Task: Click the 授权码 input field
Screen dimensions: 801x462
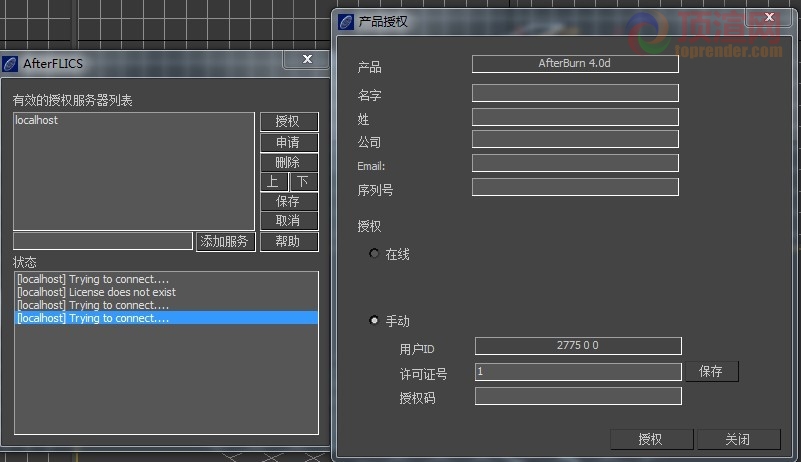Action: point(578,396)
